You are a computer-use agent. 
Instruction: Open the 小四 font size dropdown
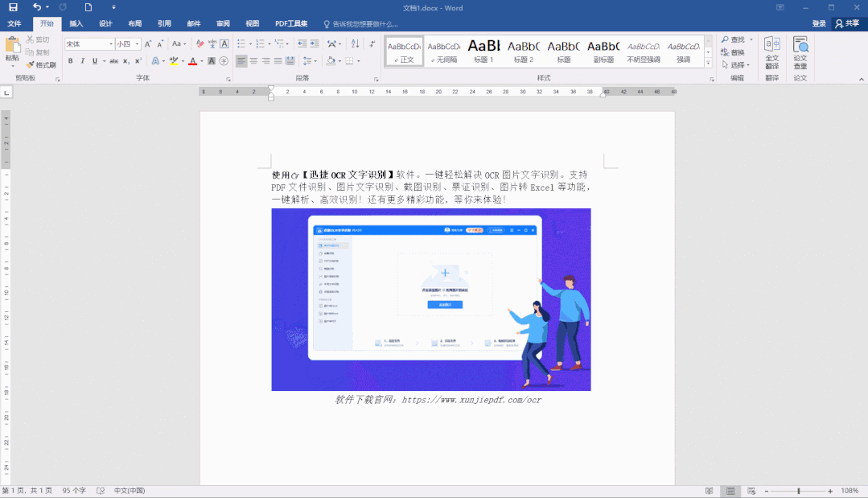click(137, 43)
